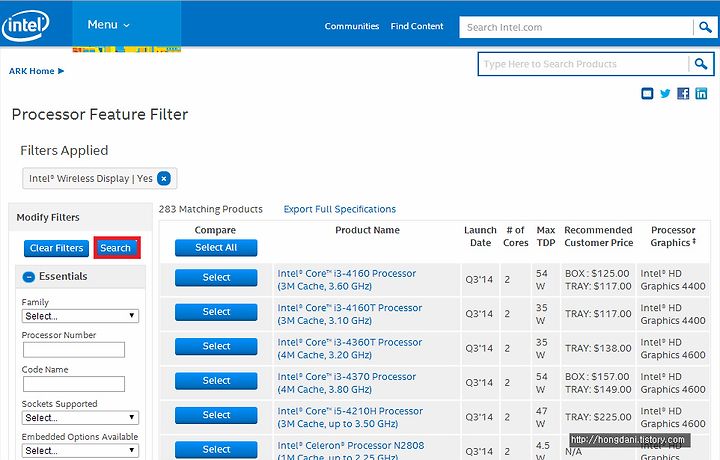Click the Recommended Customer Price header
Viewport: 720px width, 460px height.
click(598, 236)
